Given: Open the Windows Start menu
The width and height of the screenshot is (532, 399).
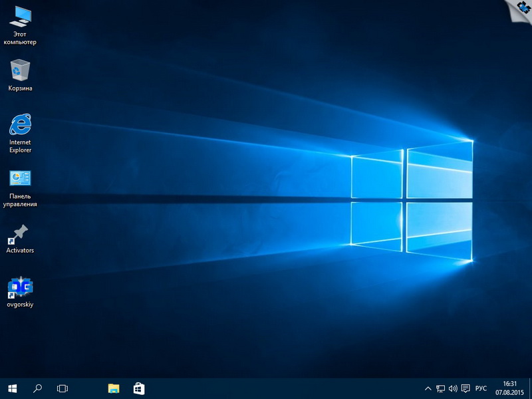Looking at the screenshot, I should (x=13, y=388).
